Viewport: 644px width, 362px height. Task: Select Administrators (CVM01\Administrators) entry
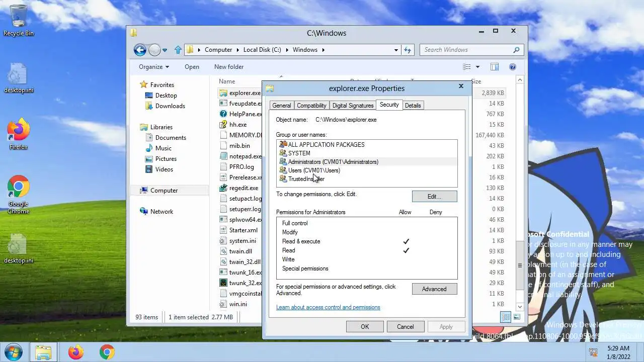333,162
